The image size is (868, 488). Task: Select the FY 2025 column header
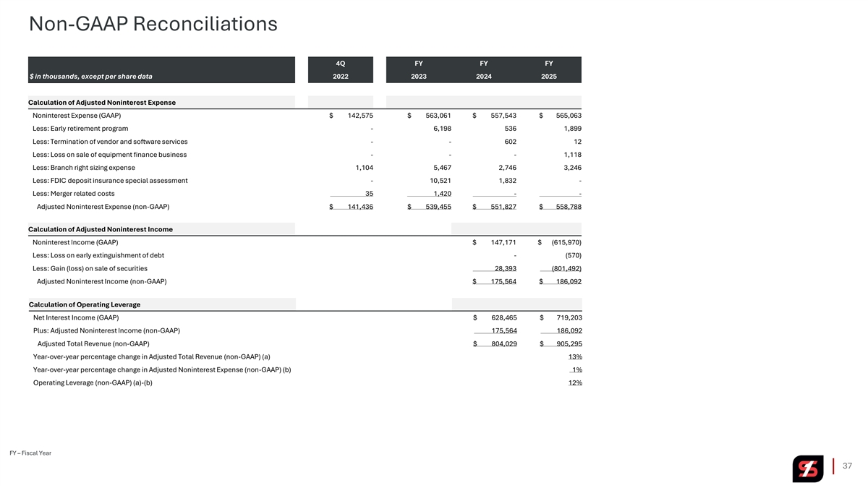(x=549, y=69)
